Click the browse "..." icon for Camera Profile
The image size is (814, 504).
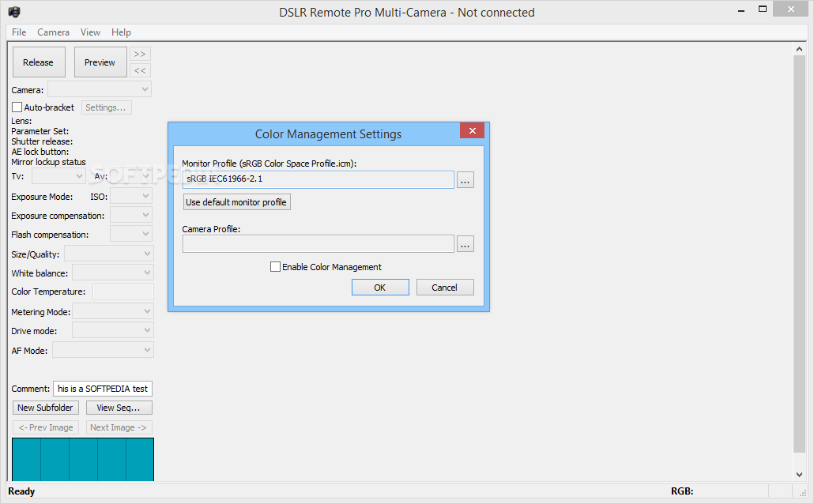[465, 243]
